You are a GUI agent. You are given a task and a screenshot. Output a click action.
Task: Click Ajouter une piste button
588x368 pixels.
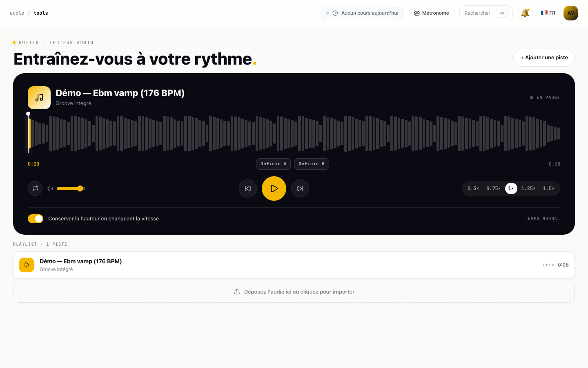(544, 58)
